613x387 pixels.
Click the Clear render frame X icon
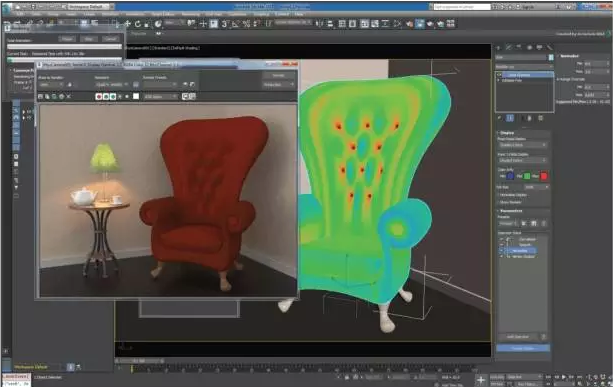pos(69,96)
